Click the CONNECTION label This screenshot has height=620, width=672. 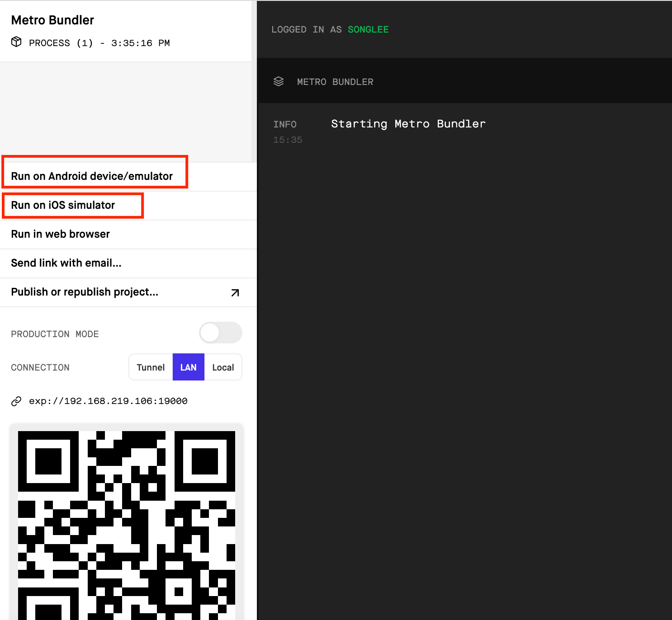click(x=40, y=367)
